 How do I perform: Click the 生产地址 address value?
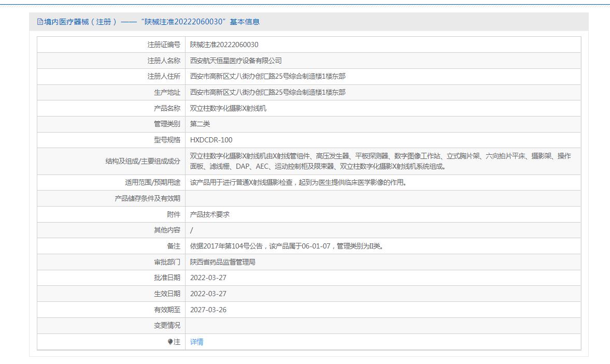coord(267,92)
